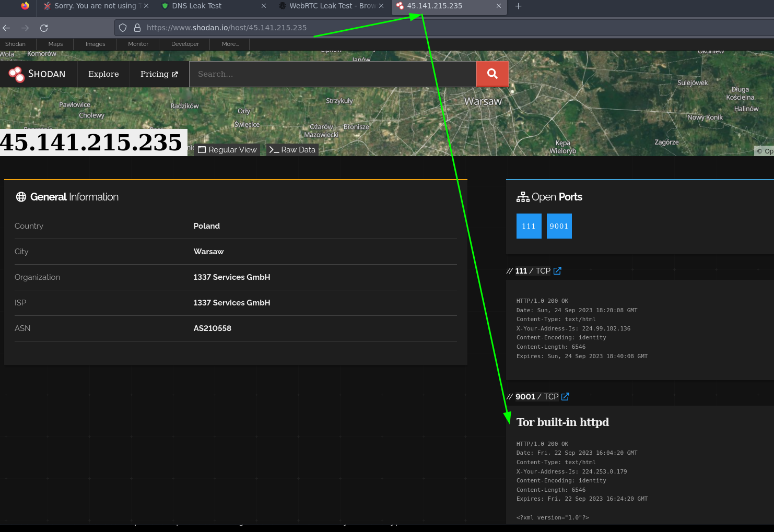Close the DNS Leak Test tab
This screenshot has width=774, height=532.
tap(264, 6)
